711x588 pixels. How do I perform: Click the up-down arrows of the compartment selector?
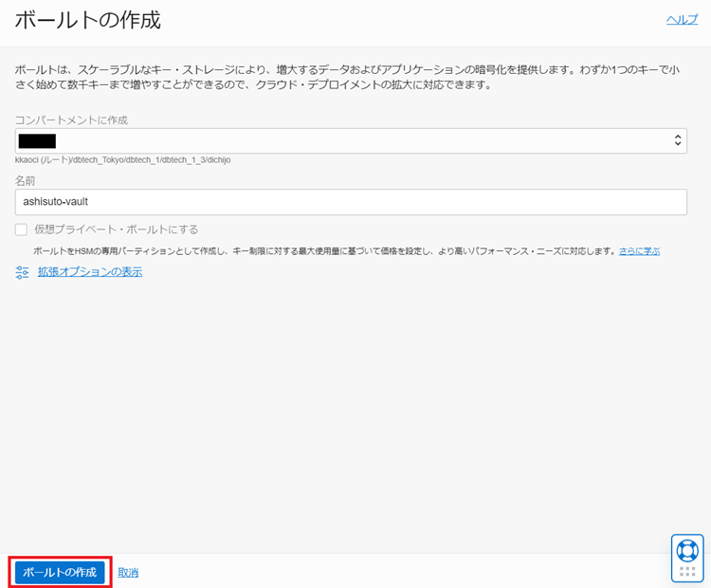pyautogui.click(x=677, y=140)
